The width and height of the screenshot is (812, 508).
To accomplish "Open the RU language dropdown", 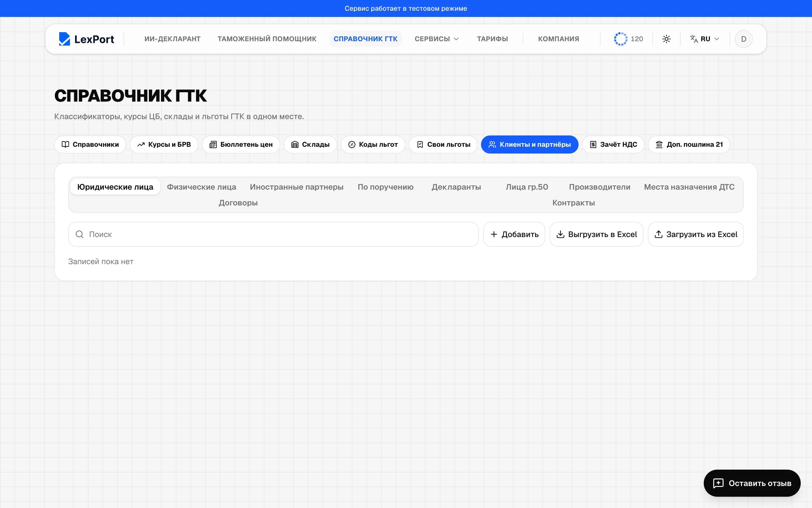I will point(704,39).
